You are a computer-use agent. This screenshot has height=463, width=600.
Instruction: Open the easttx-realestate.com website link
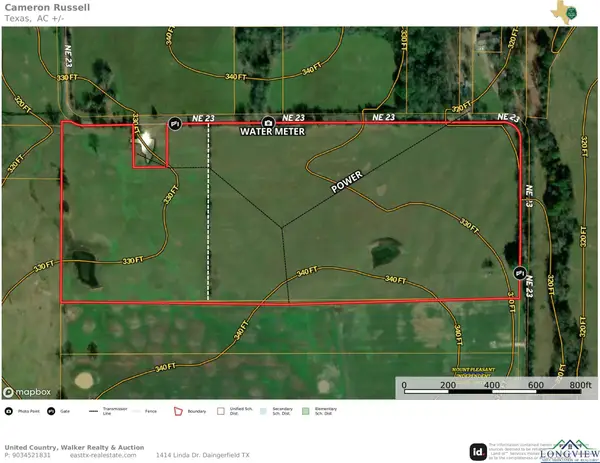pyautogui.click(x=103, y=455)
